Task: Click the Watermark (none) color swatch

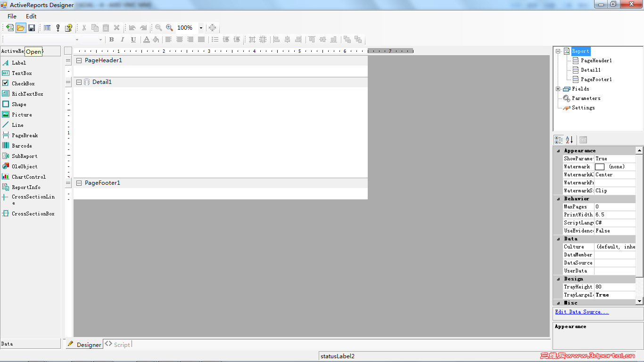Action: click(x=600, y=167)
